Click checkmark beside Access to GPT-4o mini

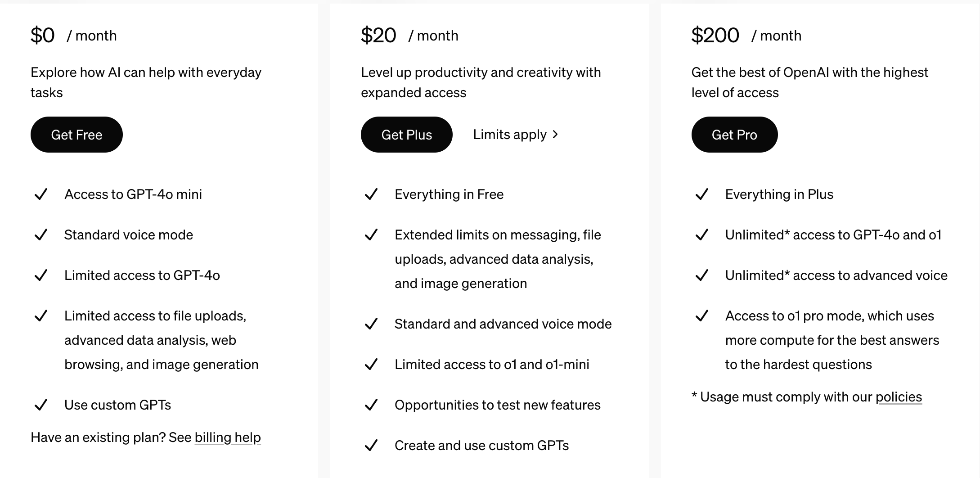(x=41, y=194)
